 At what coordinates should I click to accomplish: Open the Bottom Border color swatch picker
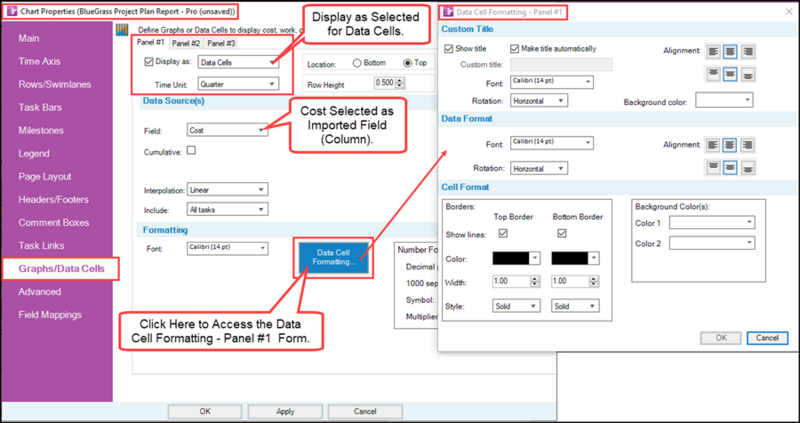point(575,259)
